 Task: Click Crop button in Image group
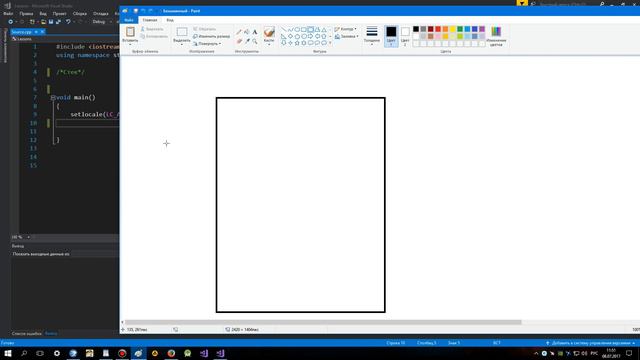point(204,29)
